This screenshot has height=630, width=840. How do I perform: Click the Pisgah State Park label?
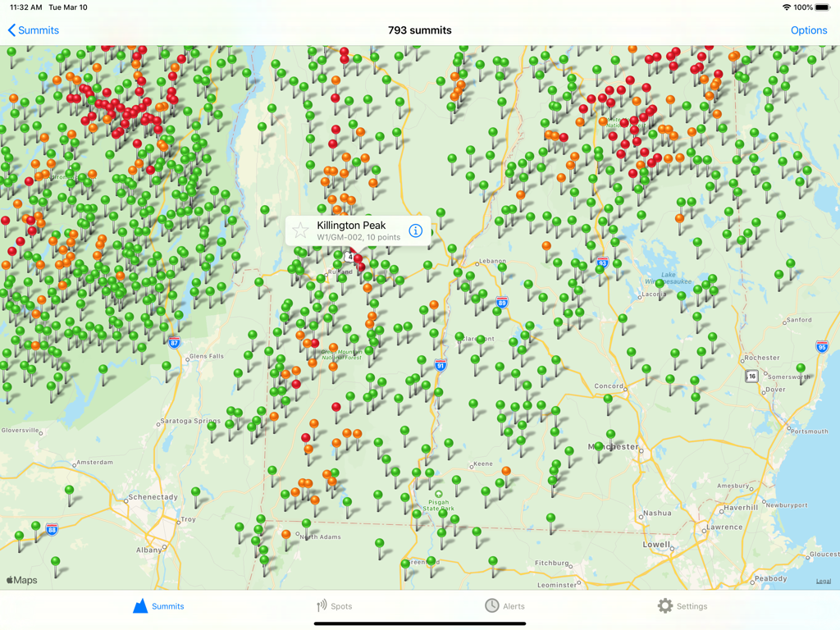coord(440,504)
